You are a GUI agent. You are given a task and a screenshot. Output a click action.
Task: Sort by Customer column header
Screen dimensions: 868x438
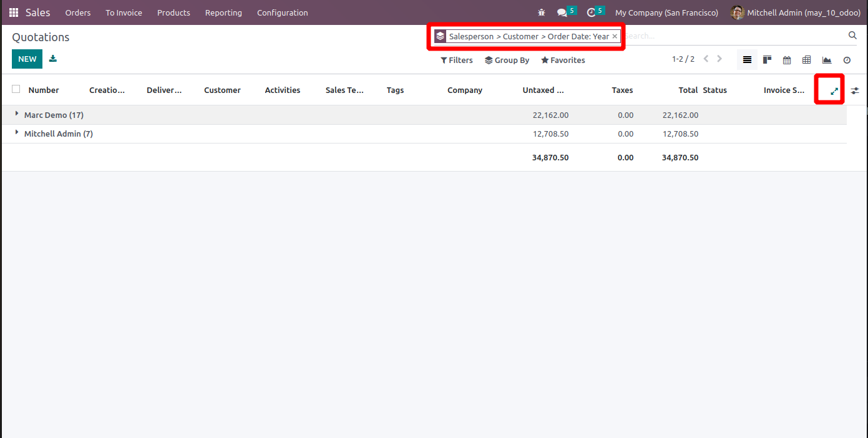pyautogui.click(x=222, y=90)
